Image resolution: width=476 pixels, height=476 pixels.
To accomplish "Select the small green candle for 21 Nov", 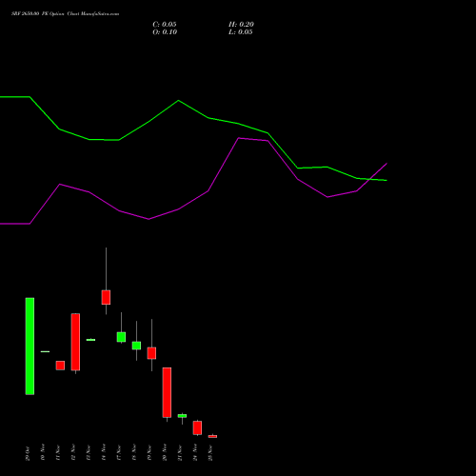I will point(182,416).
